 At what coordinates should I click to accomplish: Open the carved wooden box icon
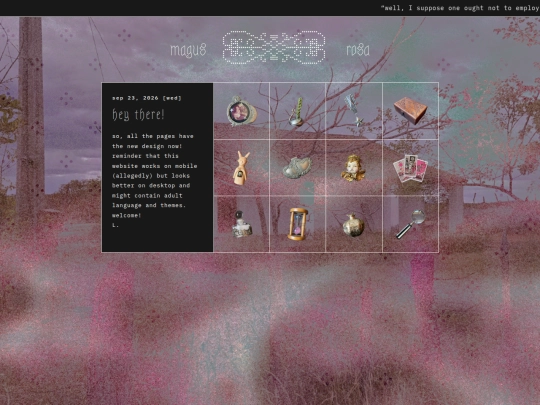(411, 110)
